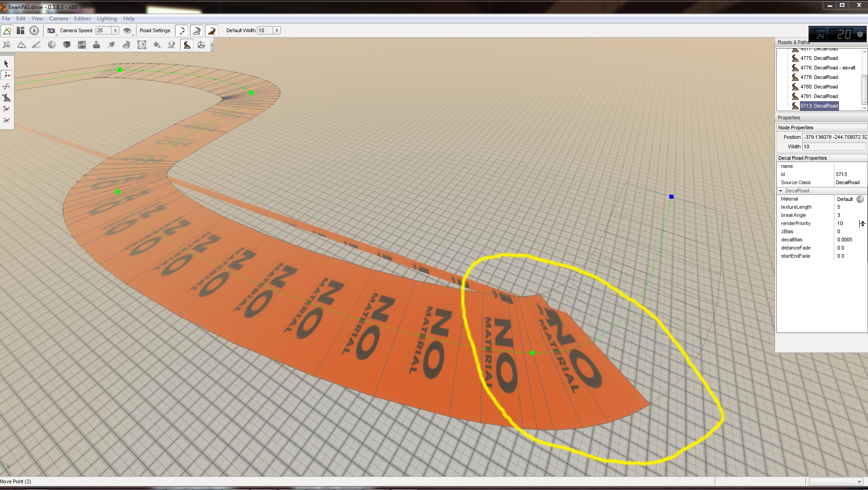The height and width of the screenshot is (490, 868).
Task: Select the Decal Editor stamp tool
Action: (x=97, y=44)
